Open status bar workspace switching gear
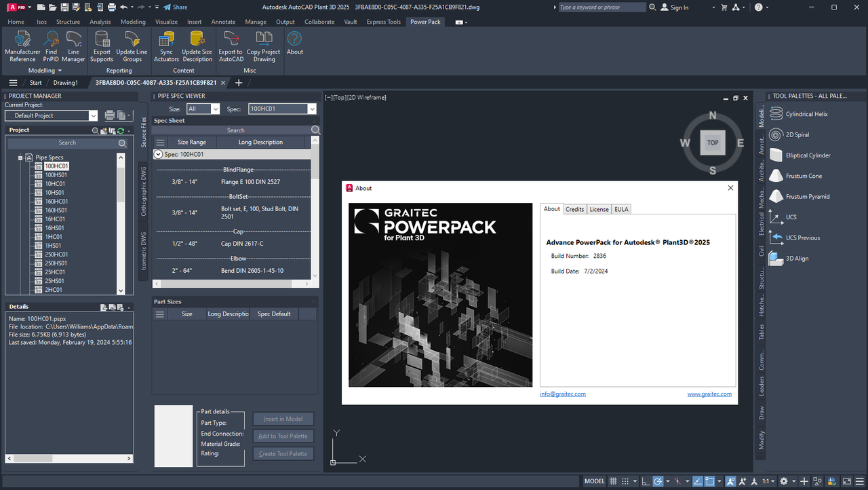 coord(784,481)
